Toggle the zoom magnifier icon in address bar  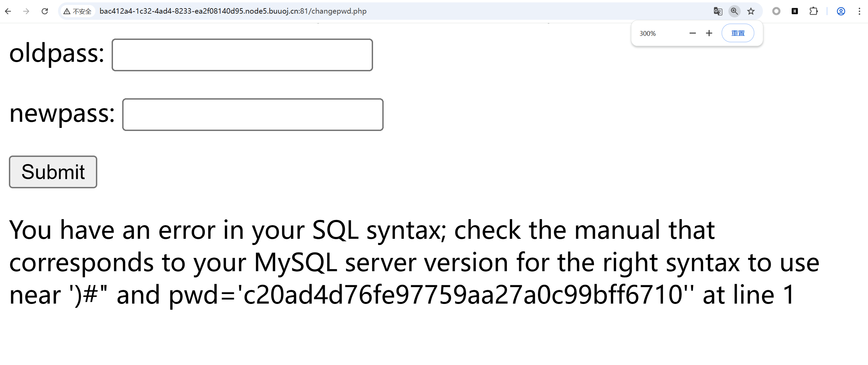pyautogui.click(x=734, y=11)
